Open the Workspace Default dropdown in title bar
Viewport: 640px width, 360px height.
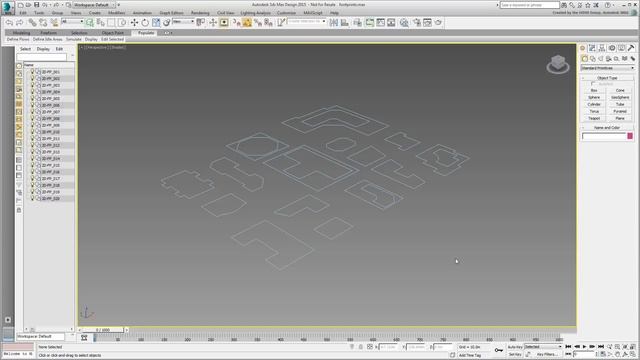94,5
